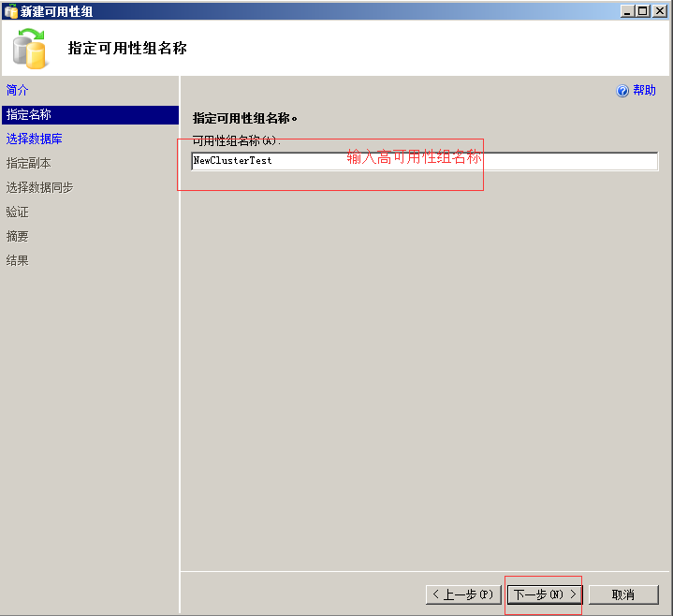Click the 可用性组名称(A) field label
This screenshot has width=673, height=616.
(236, 140)
